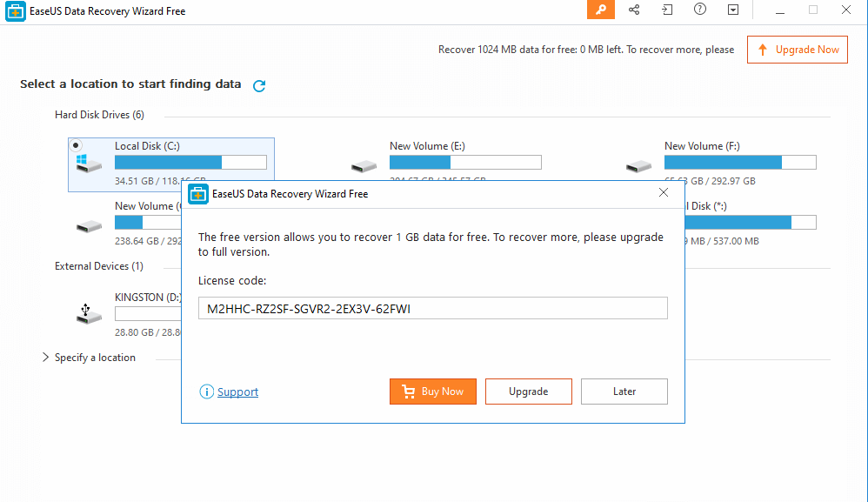Click the License code input field

[x=433, y=308]
